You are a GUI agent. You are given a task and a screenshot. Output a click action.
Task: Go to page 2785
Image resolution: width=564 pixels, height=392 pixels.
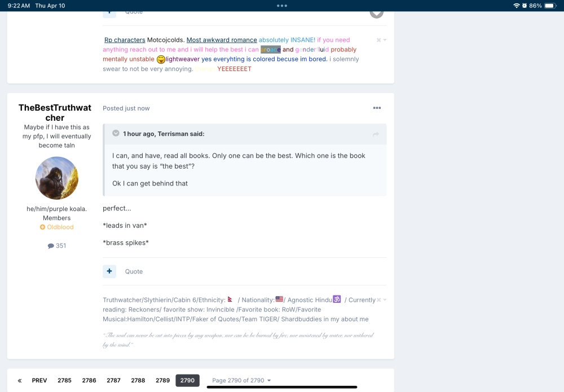coord(64,381)
